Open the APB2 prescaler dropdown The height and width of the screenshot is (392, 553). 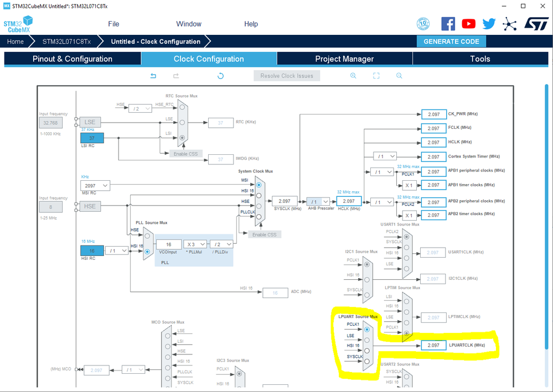tap(382, 202)
